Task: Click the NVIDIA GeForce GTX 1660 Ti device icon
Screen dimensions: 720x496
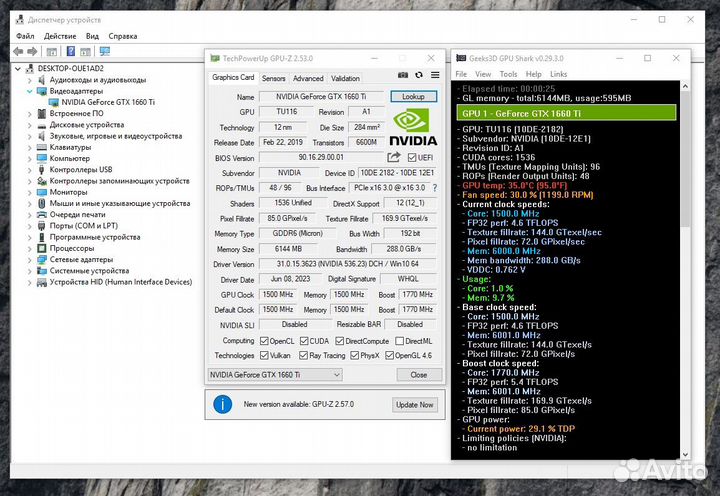Action: [54, 102]
